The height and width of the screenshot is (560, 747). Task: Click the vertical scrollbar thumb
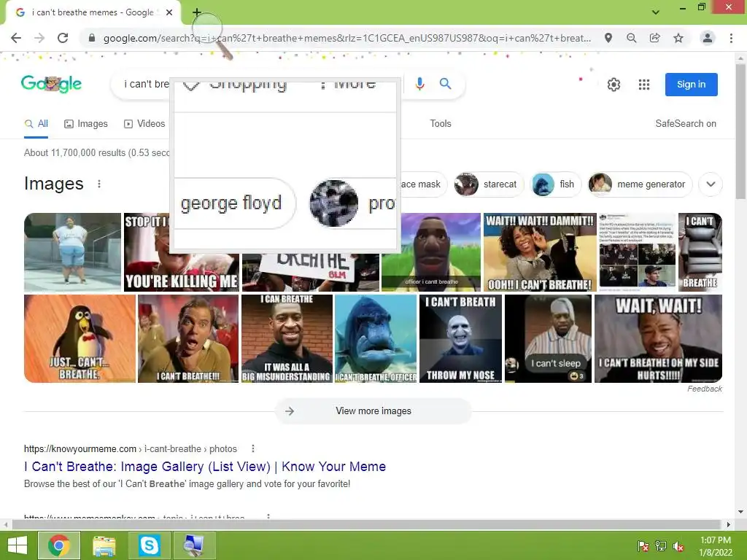click(741, 132)
